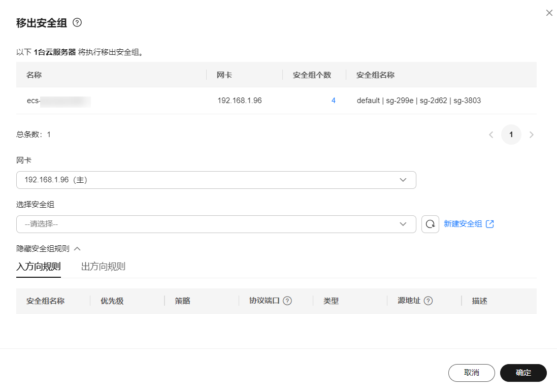Viewport: 557px width, 392px height.
Task: Confirm removal with the 确定 button
Action: (523, 373)
